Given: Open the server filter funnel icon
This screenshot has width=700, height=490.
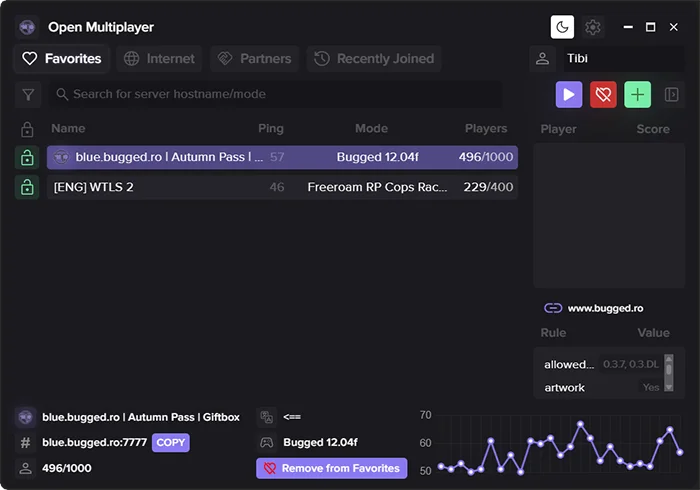Looking at the screenshot, I should [27, 95].
